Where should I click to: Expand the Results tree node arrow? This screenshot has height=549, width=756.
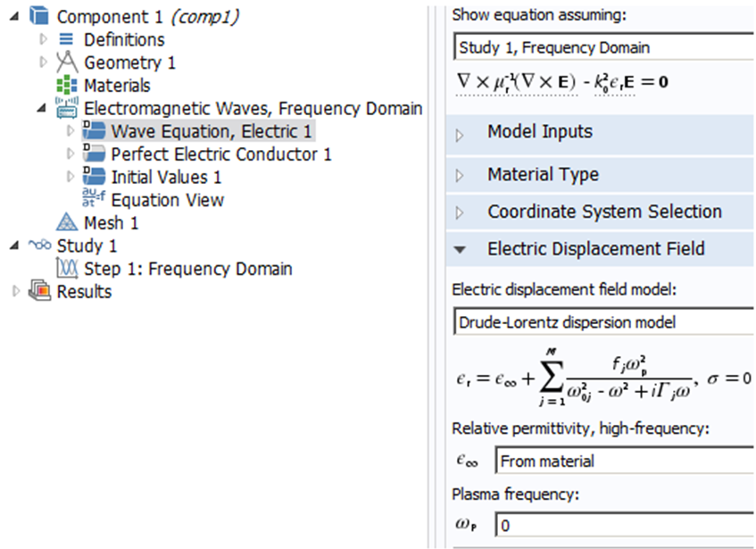[15, 292]
